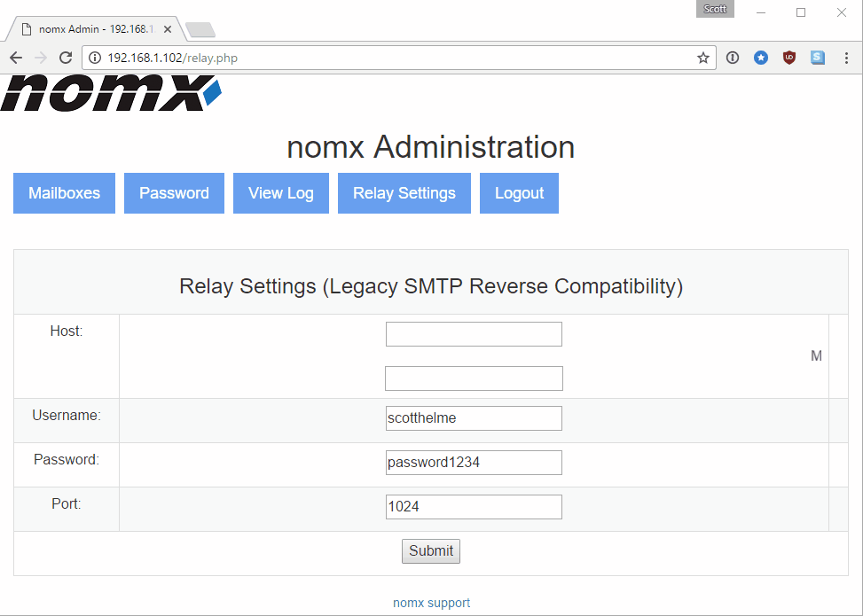Open the nomx support link

[431, 603]
